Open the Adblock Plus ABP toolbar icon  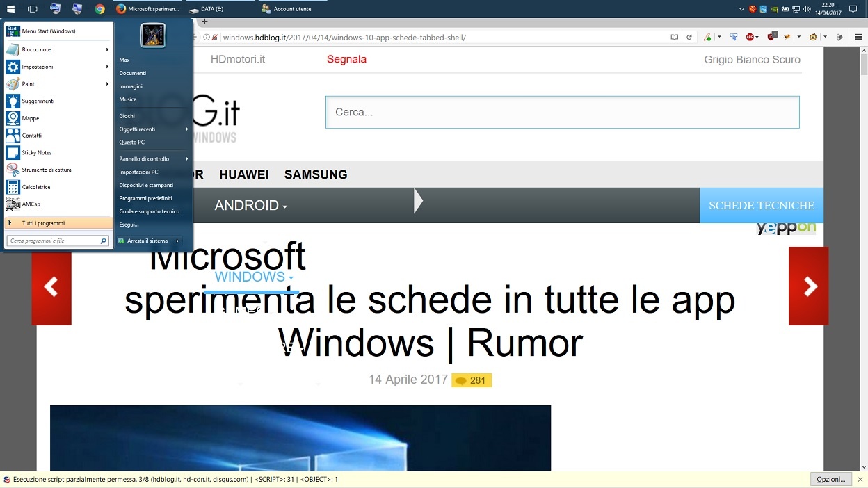[750, 37]
